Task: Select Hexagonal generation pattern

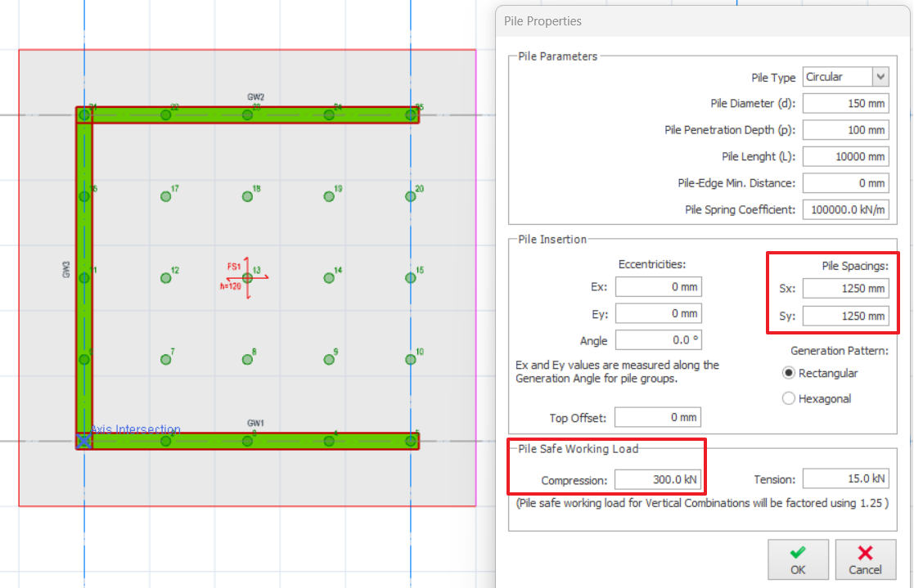Action: tap(789, 399)
